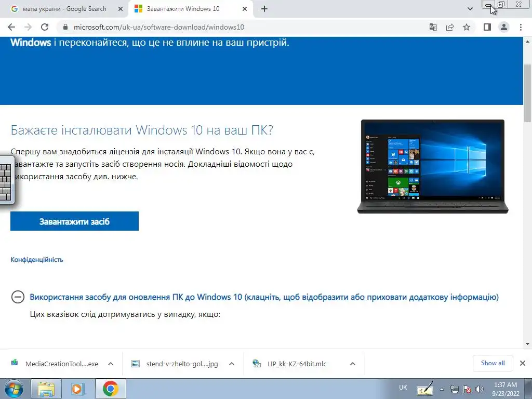Viewport: 532px width, 399px height.
Task: Open the LIP_kk-KZ-64bit.mlc download
Action: (x=291, y=364)
